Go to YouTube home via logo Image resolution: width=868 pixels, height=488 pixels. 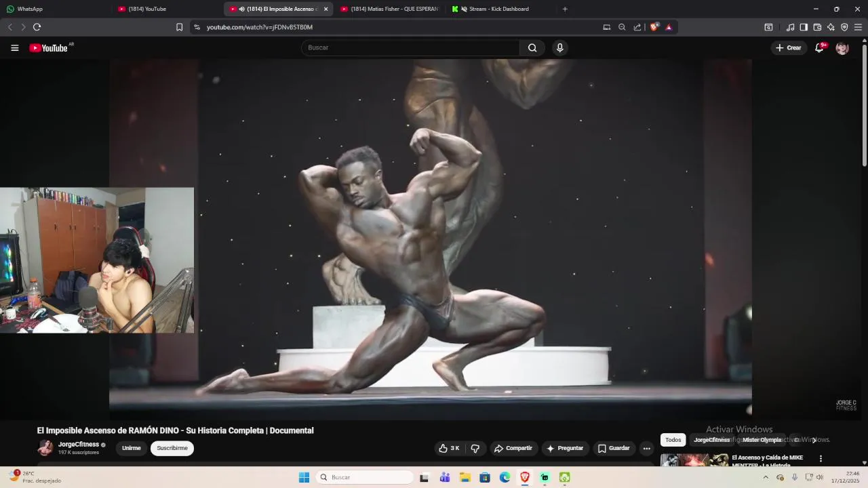pos(49,47)
